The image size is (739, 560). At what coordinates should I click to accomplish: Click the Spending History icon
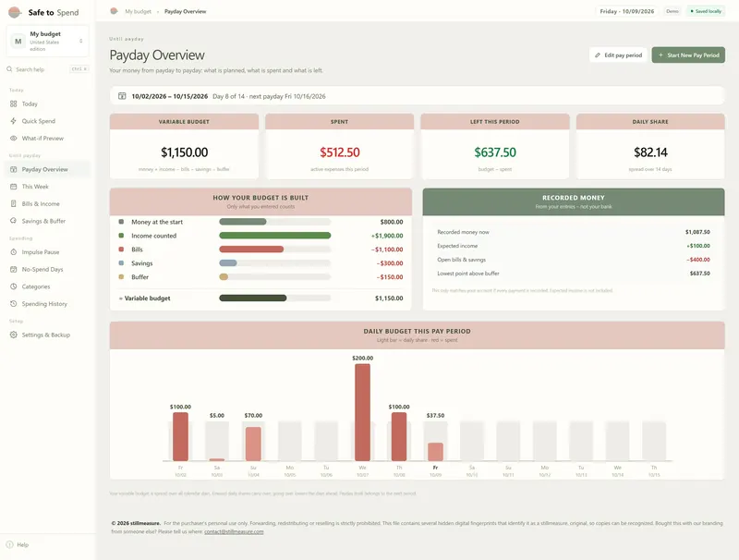(x=13, y=304)
